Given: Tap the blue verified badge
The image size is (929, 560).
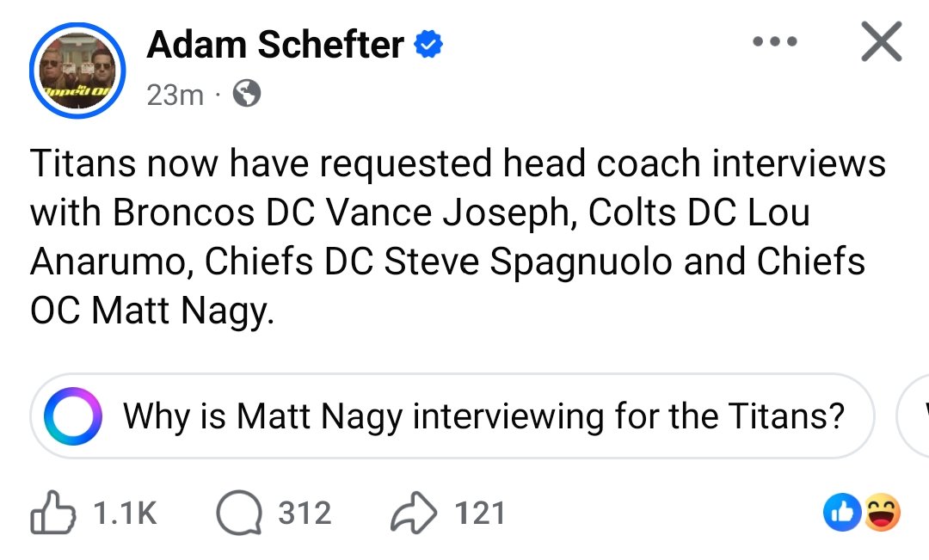Looking at the screenshot, I should (x=428, y=45).
